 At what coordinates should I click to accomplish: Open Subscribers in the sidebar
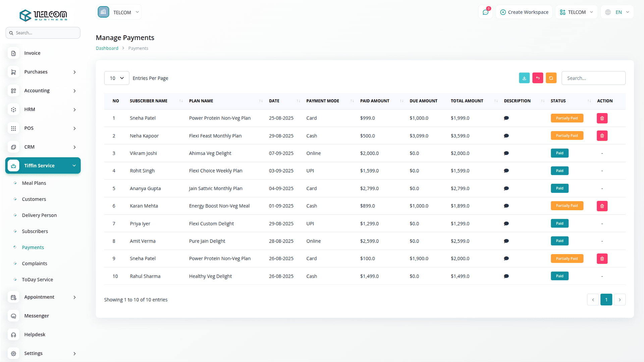35,231
